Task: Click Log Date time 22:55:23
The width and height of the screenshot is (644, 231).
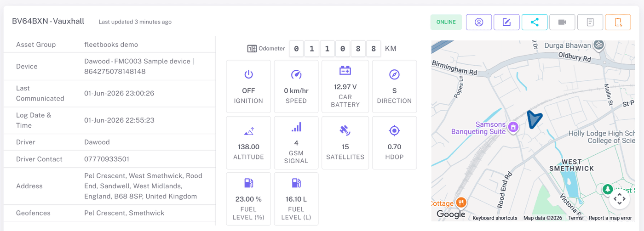Action: pos(119,120)
